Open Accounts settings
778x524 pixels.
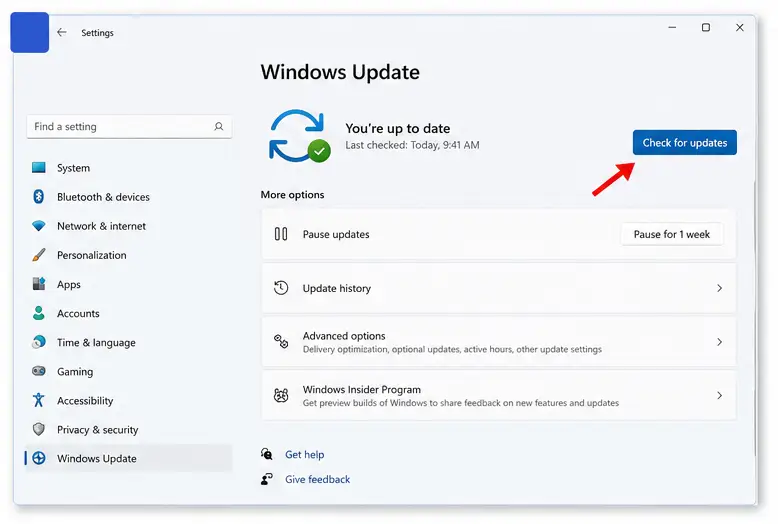pos(129,313)
